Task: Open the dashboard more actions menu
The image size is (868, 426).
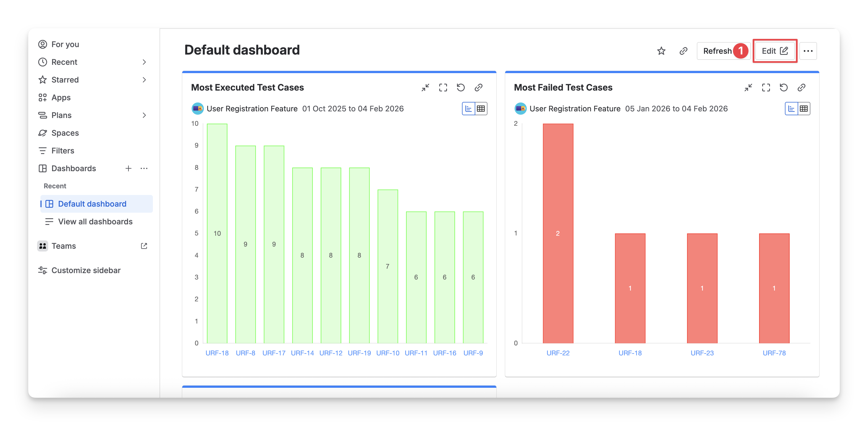Action: [808, 51]
